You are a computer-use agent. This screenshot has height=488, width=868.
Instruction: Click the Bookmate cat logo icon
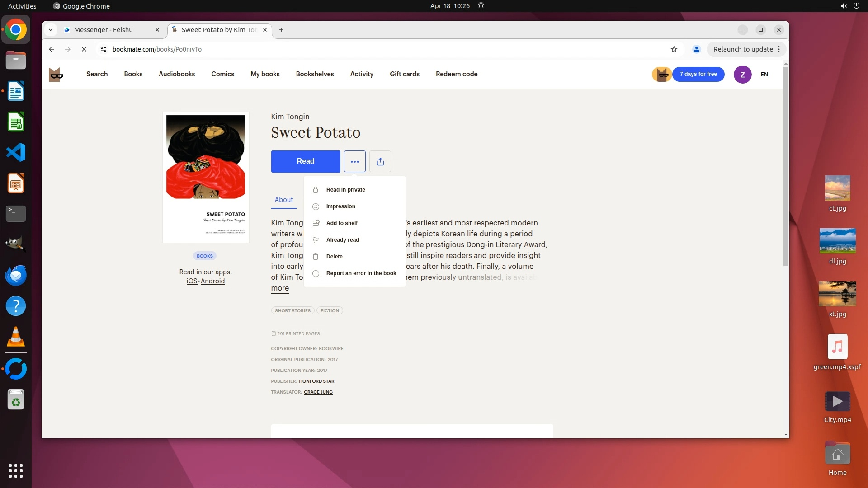coord(56,74)
